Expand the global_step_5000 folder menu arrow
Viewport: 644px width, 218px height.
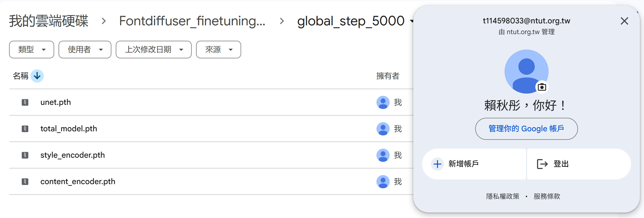411,21
